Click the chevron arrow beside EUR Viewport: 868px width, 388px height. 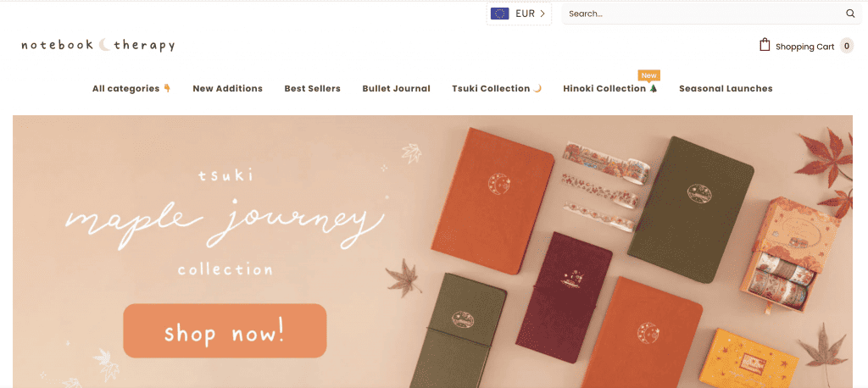click(542, 14)
